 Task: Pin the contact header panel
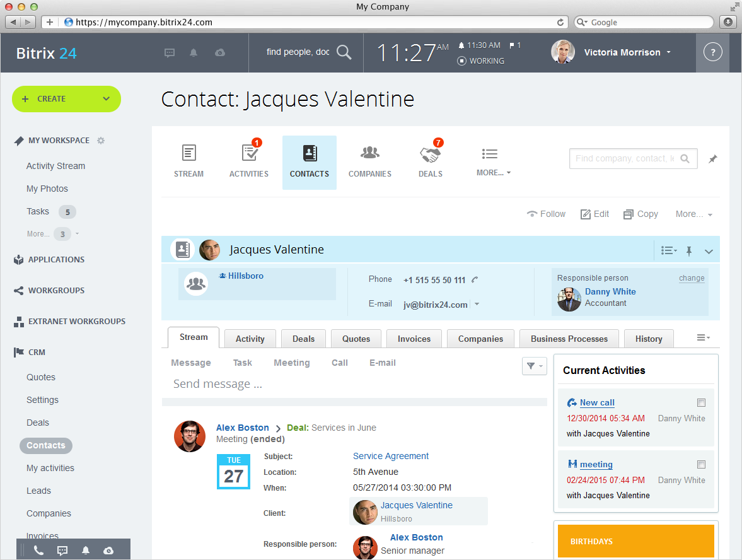pos(689,251)
